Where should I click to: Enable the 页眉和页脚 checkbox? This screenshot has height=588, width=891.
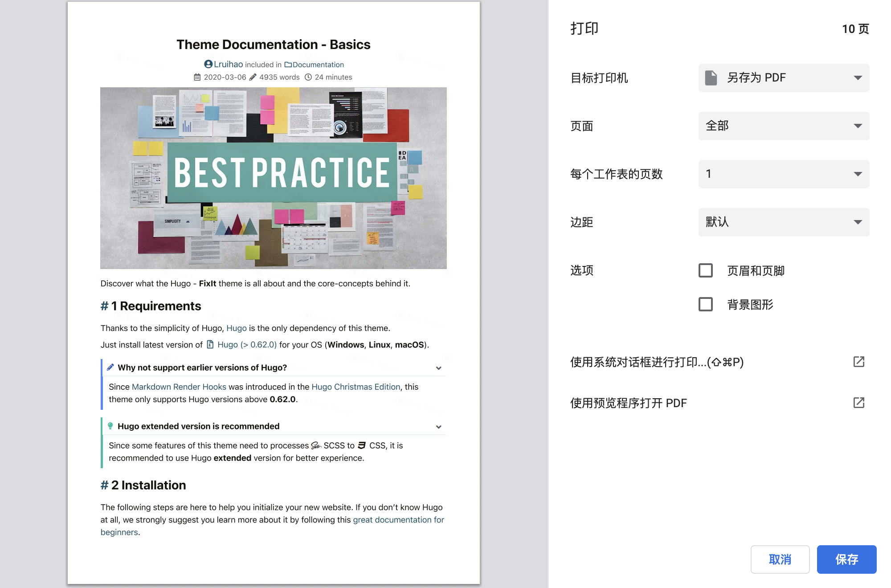point(705,270)
